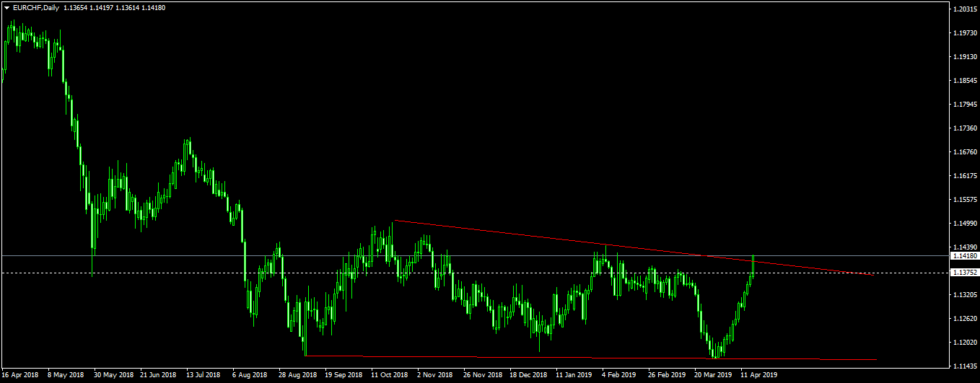Click the 1.20315 price axis label
The image size is (980, 383).
point(964,9)
